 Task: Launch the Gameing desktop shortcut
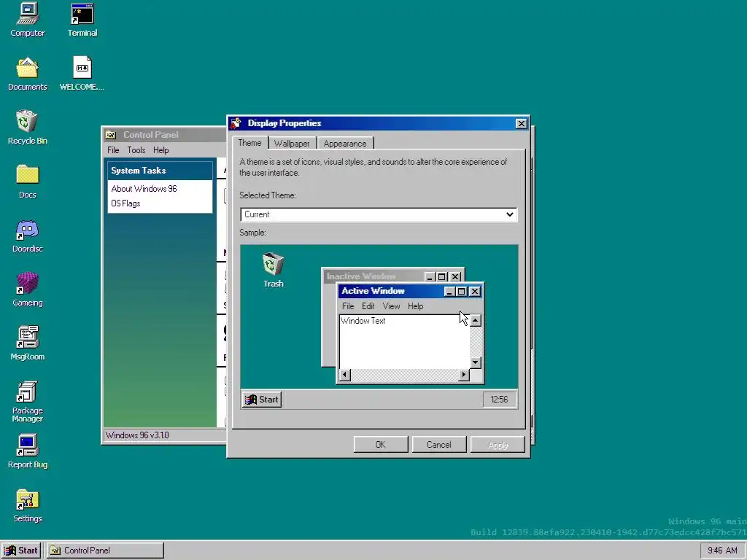(27, 289)
